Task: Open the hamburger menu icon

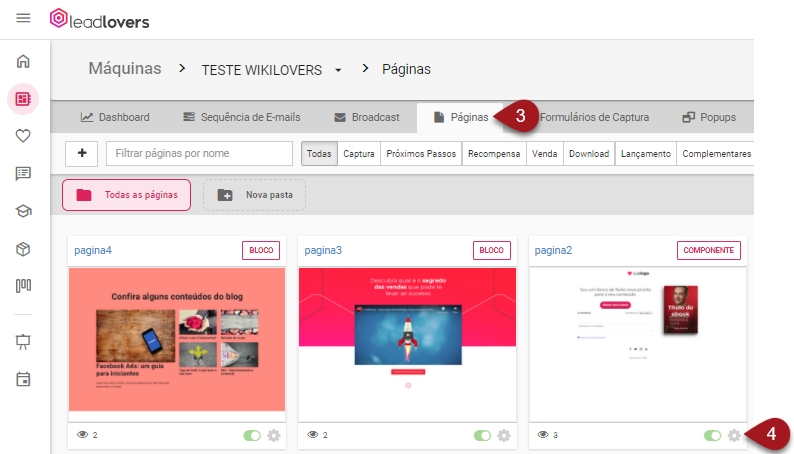Action: [x=23, y=19]
